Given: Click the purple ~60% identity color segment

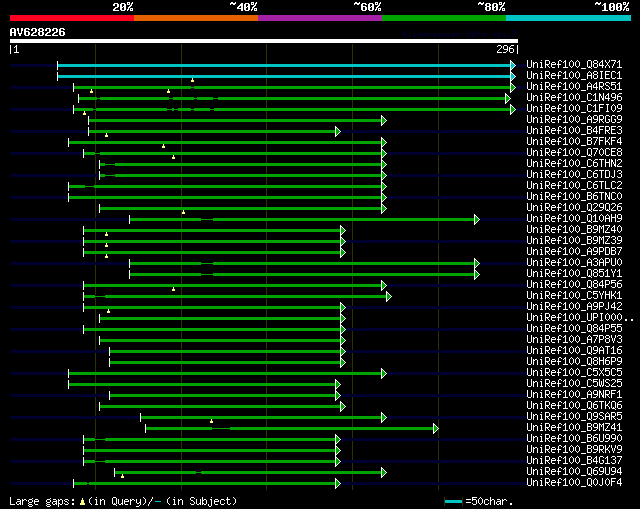Looking at the screenshot, I should click(x=320, y=18).
